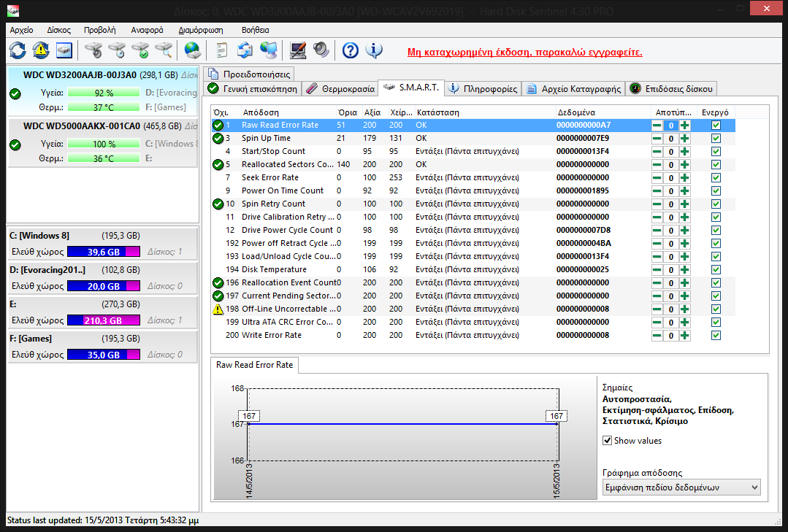Open configuration via monitor and screwdriver icon

297,50
